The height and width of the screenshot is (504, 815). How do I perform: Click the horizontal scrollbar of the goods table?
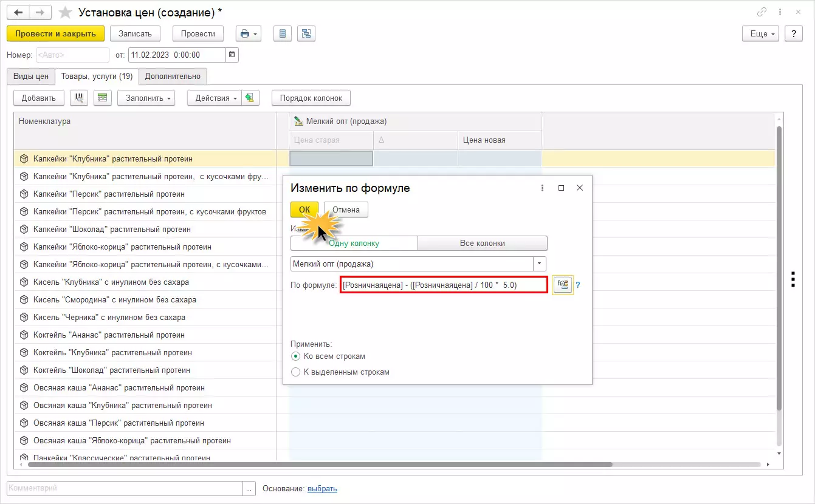(x=320, y=465)
